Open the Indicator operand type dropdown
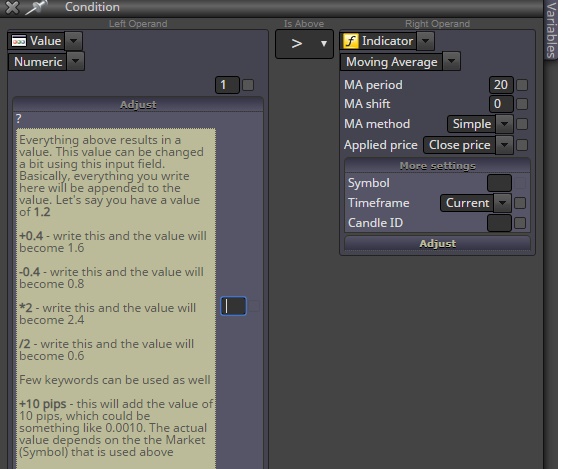Viewport: 562px width, 469px height. (x=425, y=41)
